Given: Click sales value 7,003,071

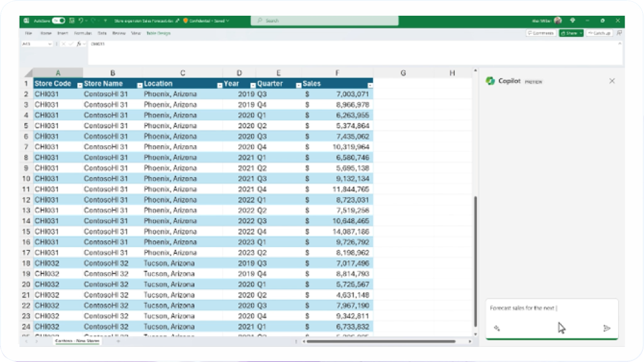Looking at the screenshot, I should [x=352, y=94].
